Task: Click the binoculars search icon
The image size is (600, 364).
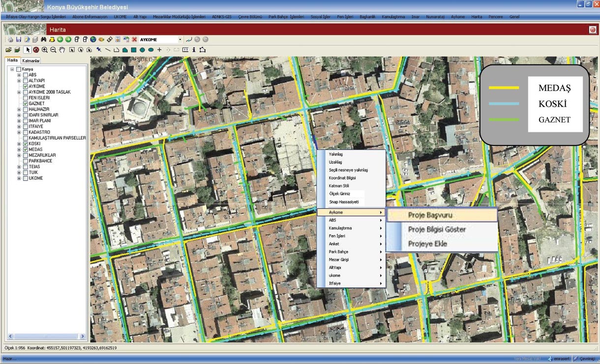Action: (x=43, y=39)
